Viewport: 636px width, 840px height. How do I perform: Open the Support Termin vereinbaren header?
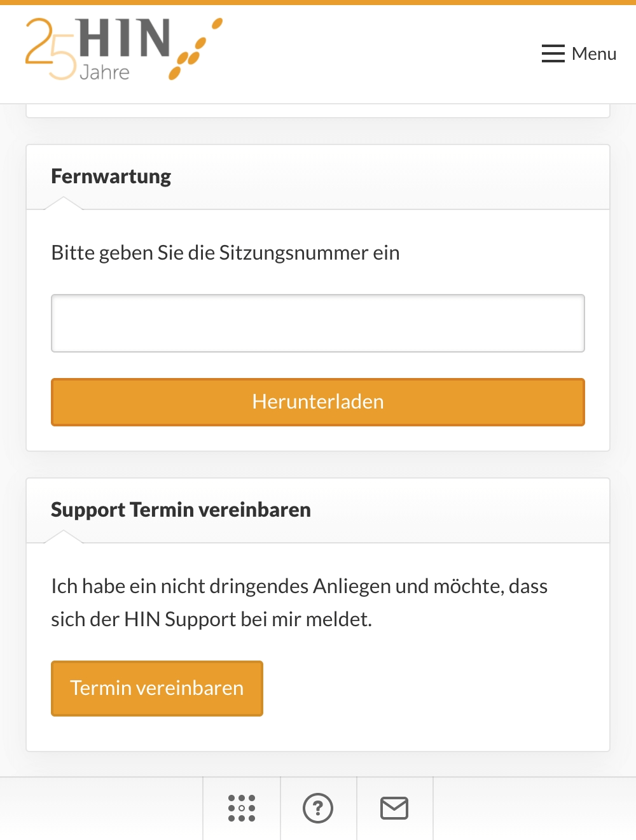point(180,509)
